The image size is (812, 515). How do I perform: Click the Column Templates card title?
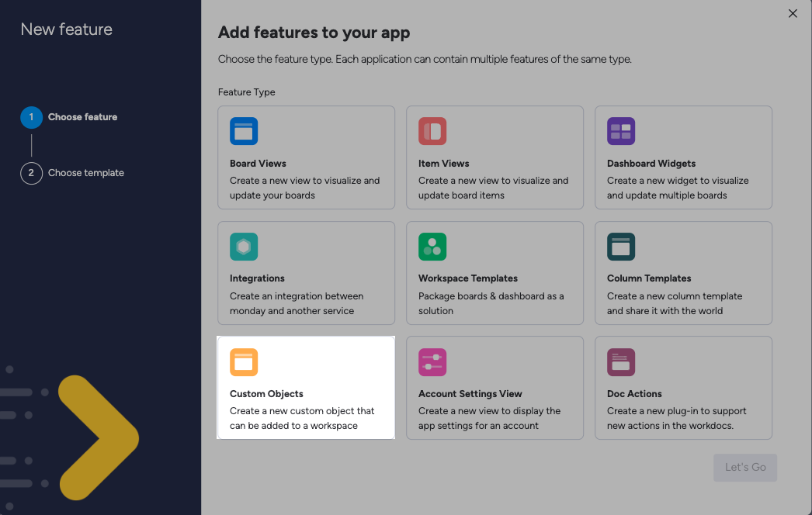649,278
